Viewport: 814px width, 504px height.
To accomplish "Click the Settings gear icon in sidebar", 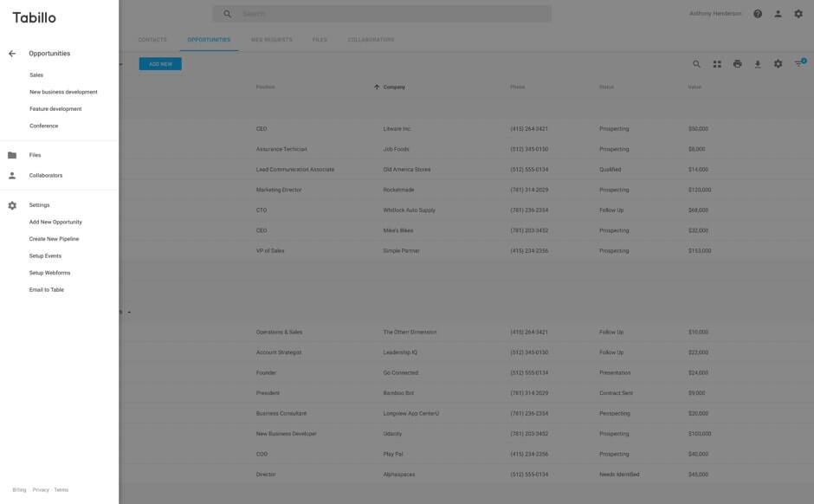I will (12, 206).
